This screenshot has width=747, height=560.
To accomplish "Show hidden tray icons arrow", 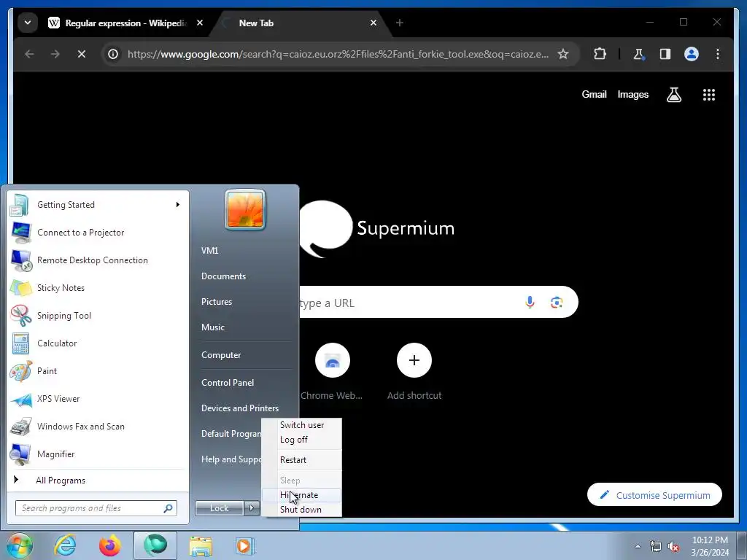I will click(638, 546).
